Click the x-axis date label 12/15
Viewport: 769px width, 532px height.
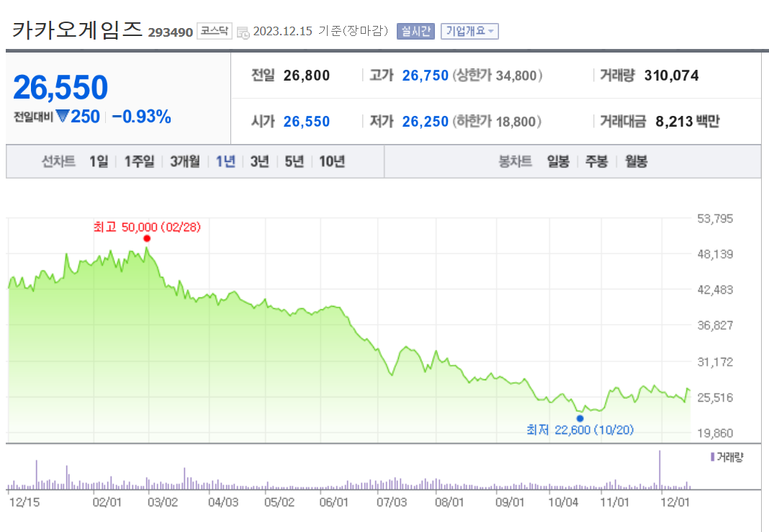pos(24,502)
